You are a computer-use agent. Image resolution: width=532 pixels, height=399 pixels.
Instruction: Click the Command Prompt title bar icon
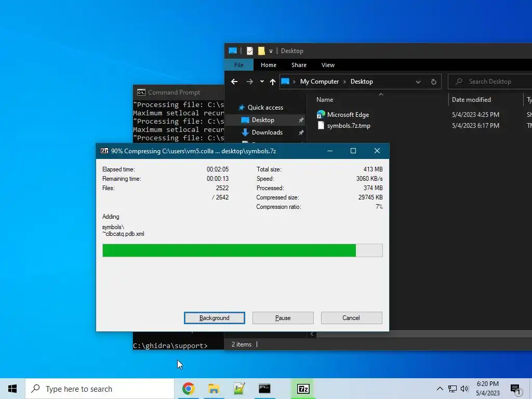141,92
